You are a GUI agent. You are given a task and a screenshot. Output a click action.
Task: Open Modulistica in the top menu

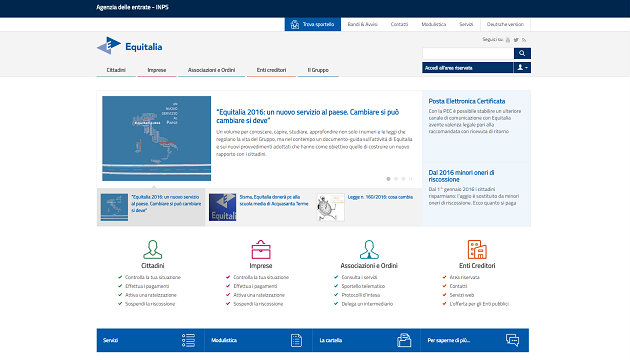[434, 24]
